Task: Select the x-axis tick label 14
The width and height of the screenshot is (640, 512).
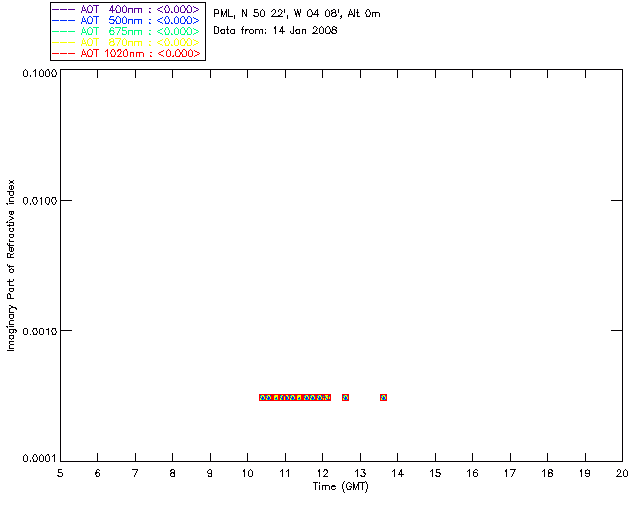Action: [398, 473]
